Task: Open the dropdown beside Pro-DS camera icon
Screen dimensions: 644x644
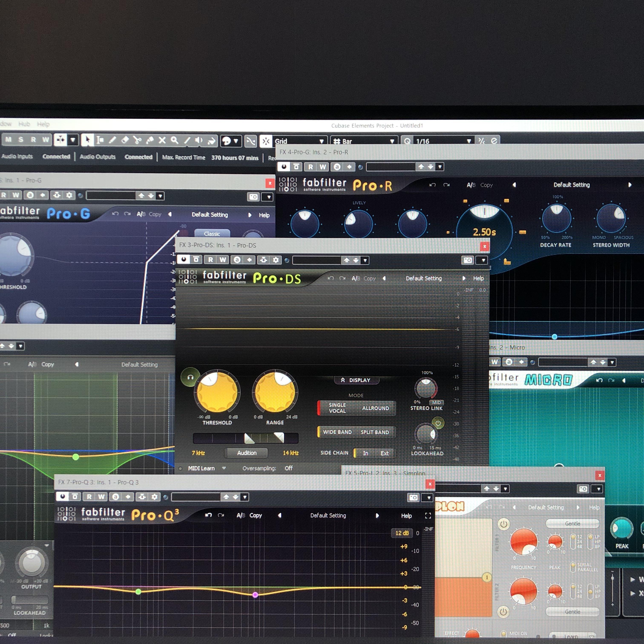Action: [x=483, y=260]
